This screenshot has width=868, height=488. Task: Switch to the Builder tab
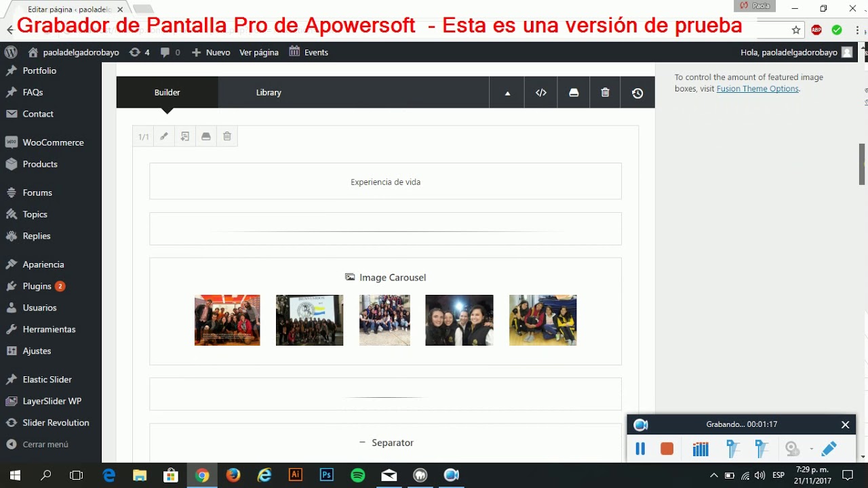coord(167,92)
